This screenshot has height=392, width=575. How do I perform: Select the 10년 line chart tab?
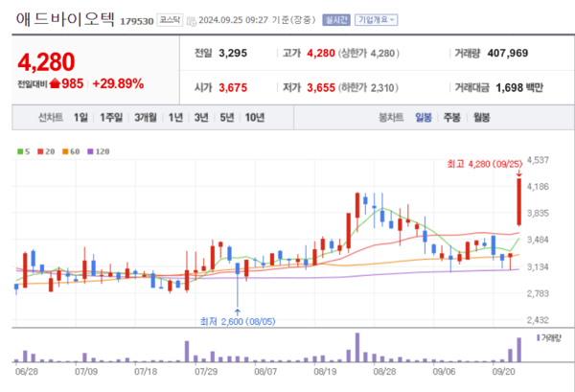pos(255,117)
